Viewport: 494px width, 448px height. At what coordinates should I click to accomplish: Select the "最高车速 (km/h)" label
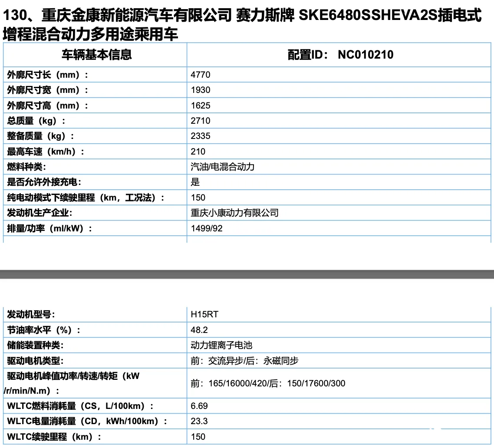(46, 152)
